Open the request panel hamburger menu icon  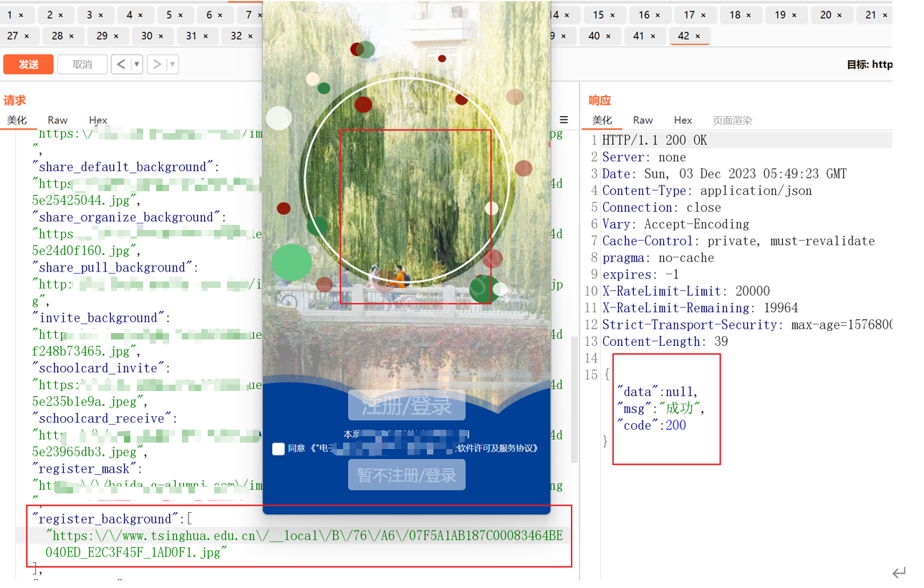[x=564, y=120]
